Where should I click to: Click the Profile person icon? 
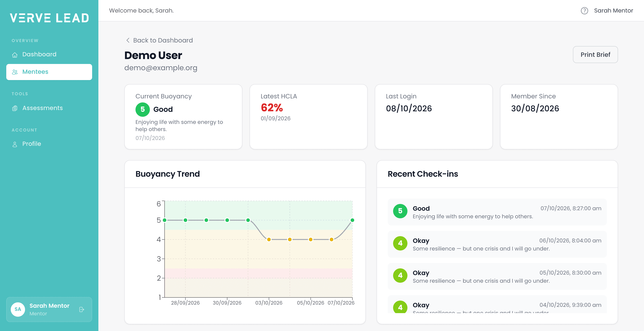pos(15,144)
